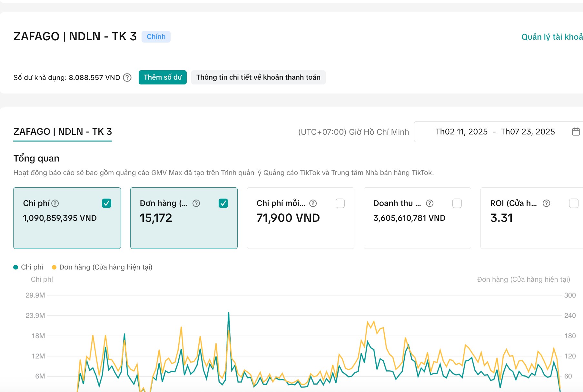The width and height of the screenshot is (583, 392).
Task: Open the Chi phí mỗi card help icon
Action: click(x=313, y=203)
